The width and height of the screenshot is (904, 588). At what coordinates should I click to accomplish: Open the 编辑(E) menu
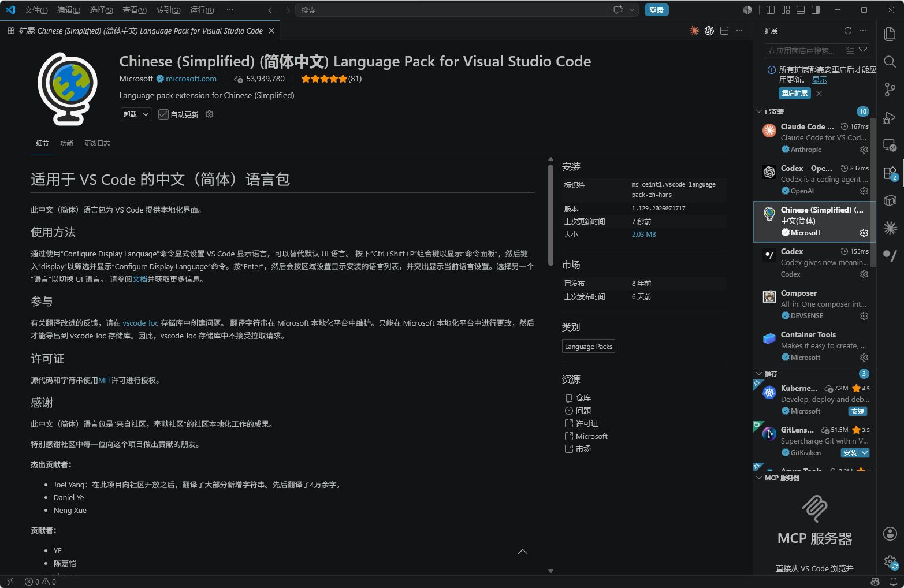click(x=69, y=10)
